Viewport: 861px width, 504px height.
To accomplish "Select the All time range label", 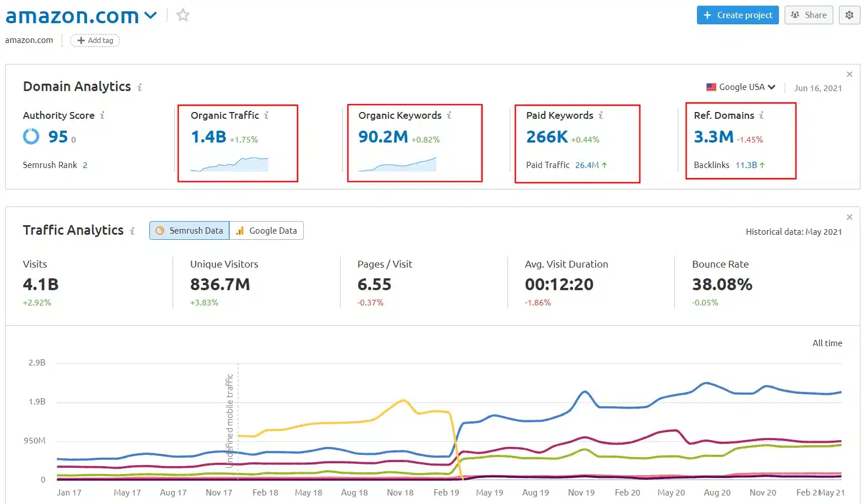I will pos(827,343).
